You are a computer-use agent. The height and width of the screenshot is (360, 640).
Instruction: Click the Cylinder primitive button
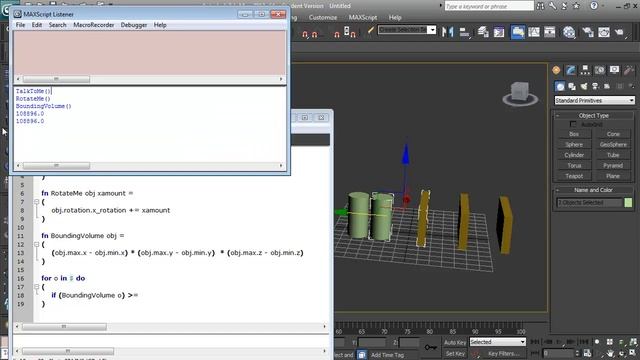pyautogui.click(x=574, y=155)
